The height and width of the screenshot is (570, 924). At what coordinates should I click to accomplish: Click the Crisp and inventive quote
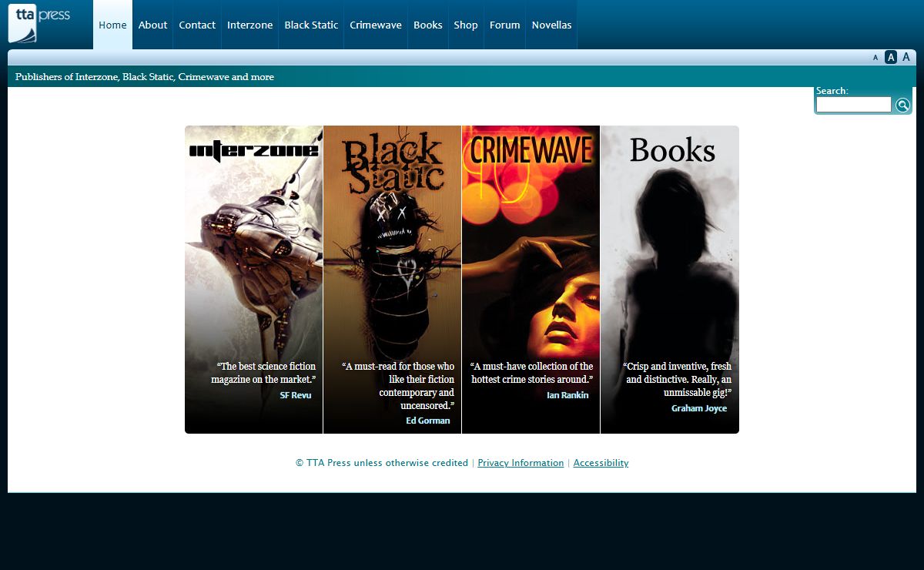pos(678,379)
